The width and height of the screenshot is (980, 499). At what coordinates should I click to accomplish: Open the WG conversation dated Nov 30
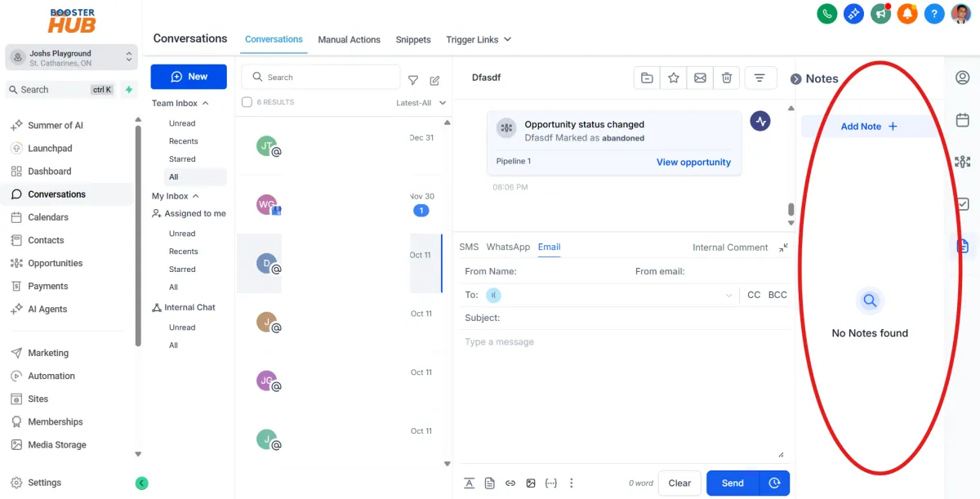coord(341,204)
